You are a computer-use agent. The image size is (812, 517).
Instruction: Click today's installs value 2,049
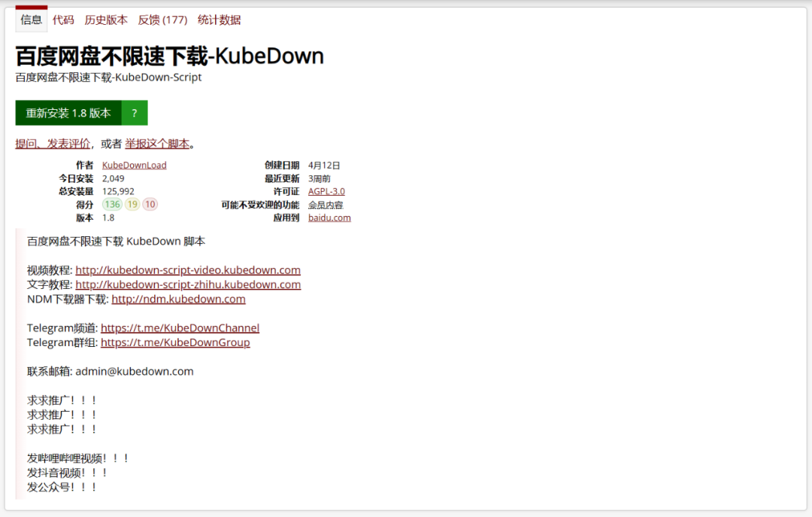(113, 178)
